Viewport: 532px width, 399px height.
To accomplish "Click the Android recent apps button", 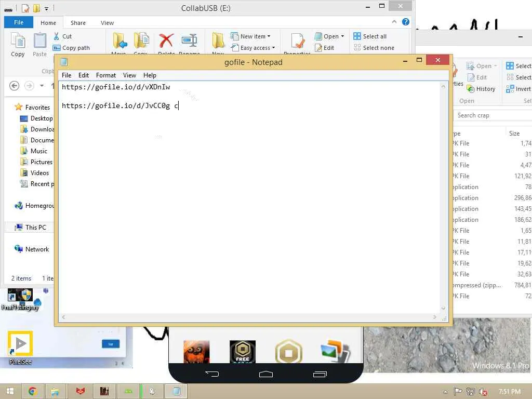I will [320, 374].
